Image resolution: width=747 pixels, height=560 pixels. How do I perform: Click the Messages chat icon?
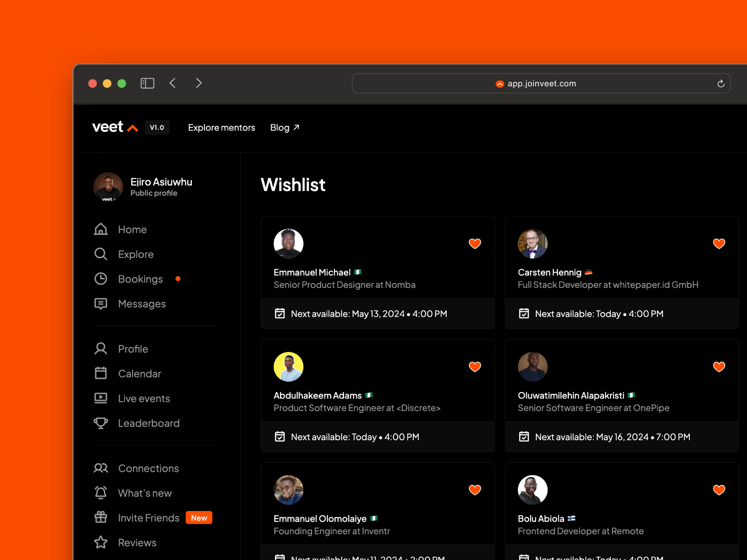click(101, 304)
